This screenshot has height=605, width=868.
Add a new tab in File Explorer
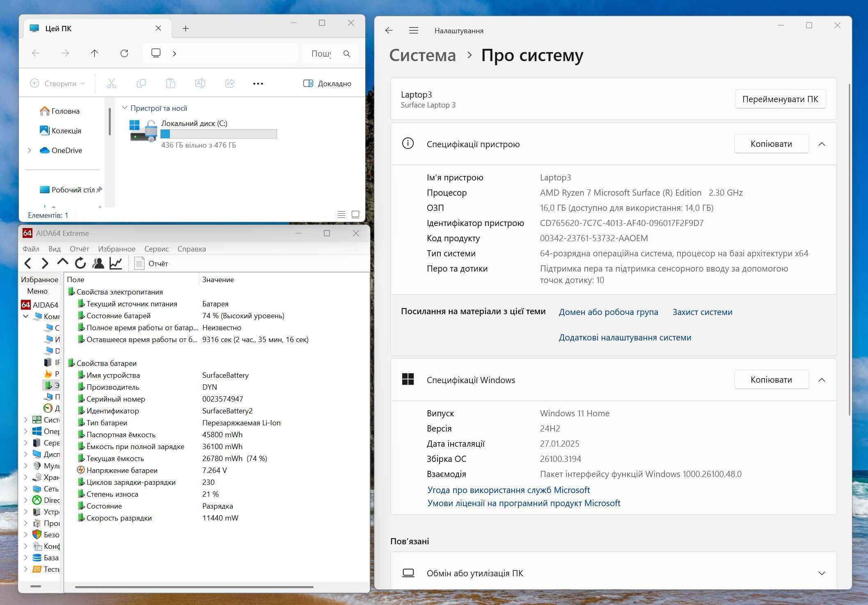tap(186, 28)
